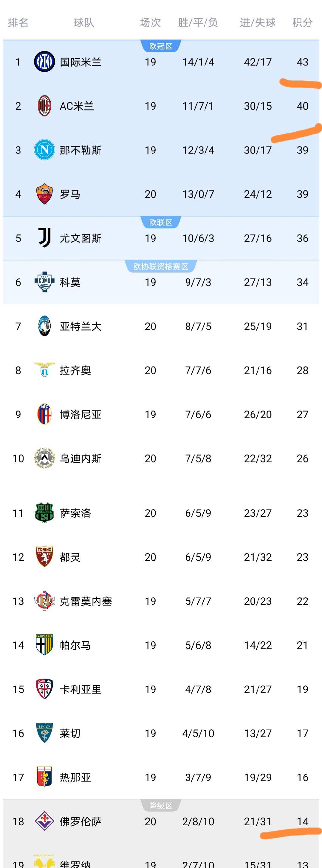
Task: Open team page for 国际米兰
Action: 80,62
